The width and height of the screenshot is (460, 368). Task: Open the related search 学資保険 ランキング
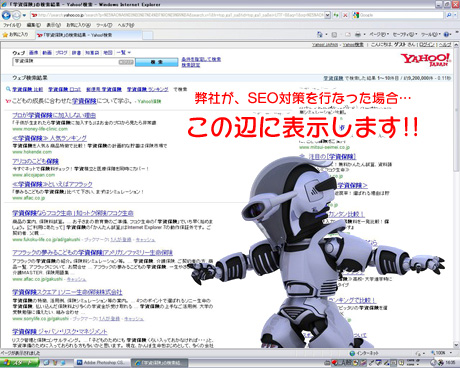coord(147,89)
